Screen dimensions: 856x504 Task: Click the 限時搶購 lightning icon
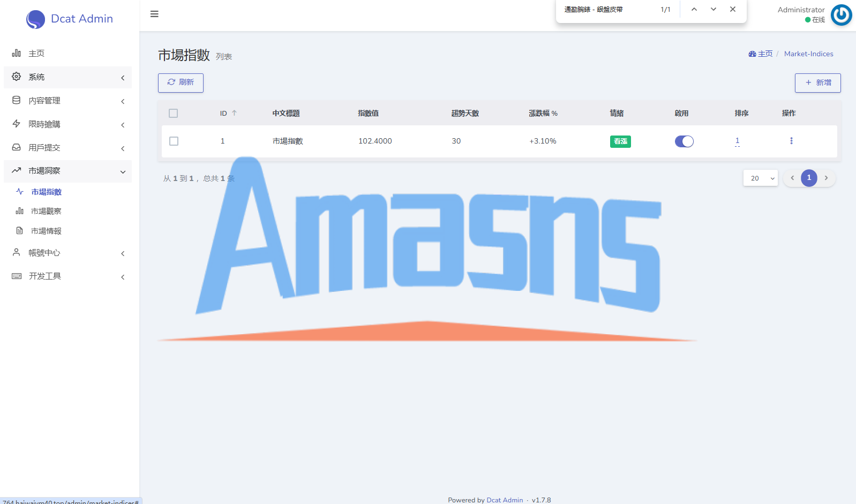[x=17, y=124]
